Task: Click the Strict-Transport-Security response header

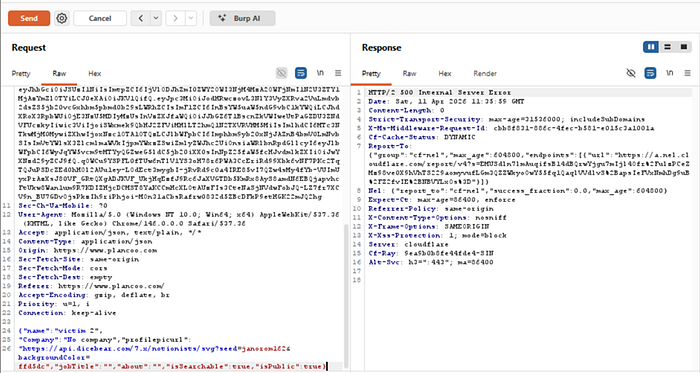Action: coord(506,120)
